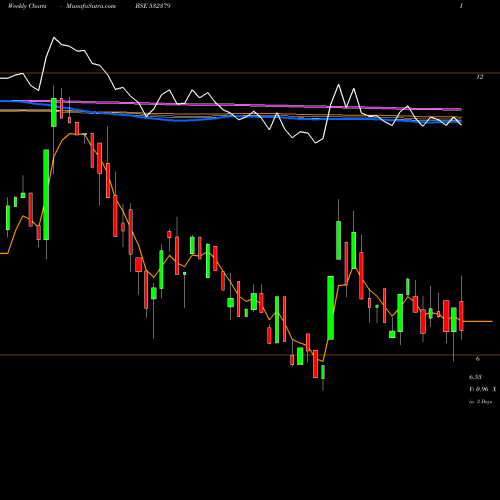This screenshot has width=500, height=500.
Task: Click the 'BSE 532379' symbol label
Action: click(153, 6)
